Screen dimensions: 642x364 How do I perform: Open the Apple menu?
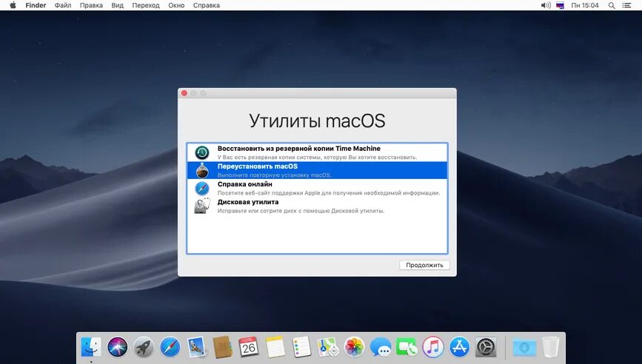point(13,5)
